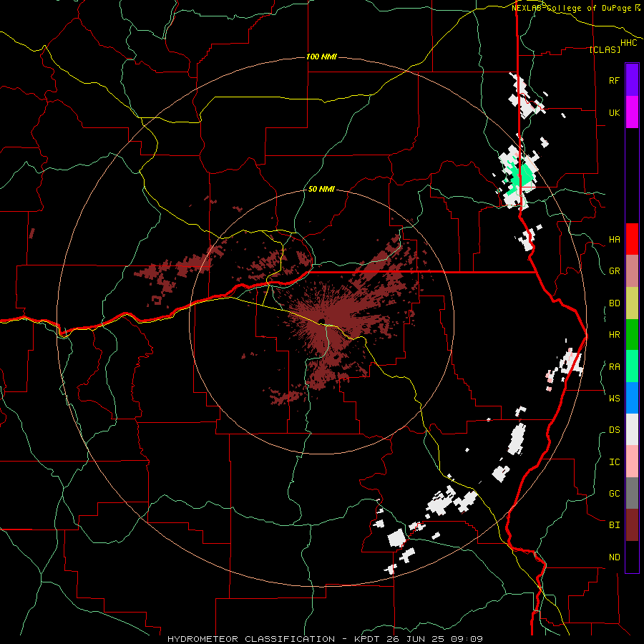Click the radar site center dot
The height and width of the screenshot is (644, 644).
pos(321,321)
